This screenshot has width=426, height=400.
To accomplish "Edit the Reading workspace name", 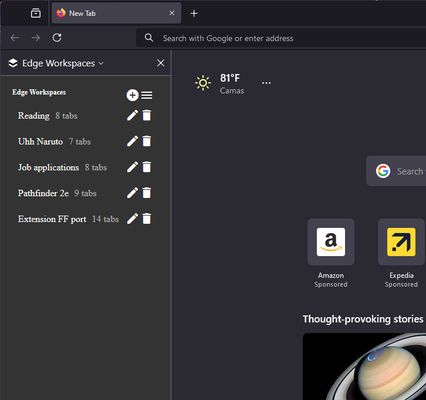I will coord(132,115).
